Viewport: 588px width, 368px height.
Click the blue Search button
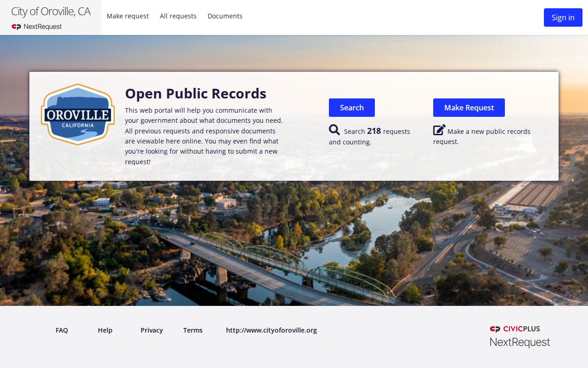pos(352,108)
